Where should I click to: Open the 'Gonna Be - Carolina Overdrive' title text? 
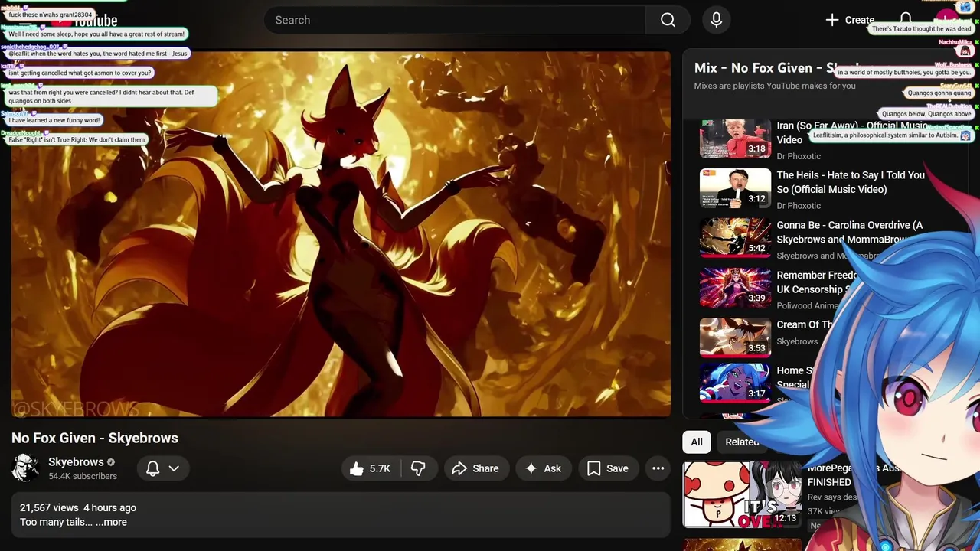tap(849, 232)
